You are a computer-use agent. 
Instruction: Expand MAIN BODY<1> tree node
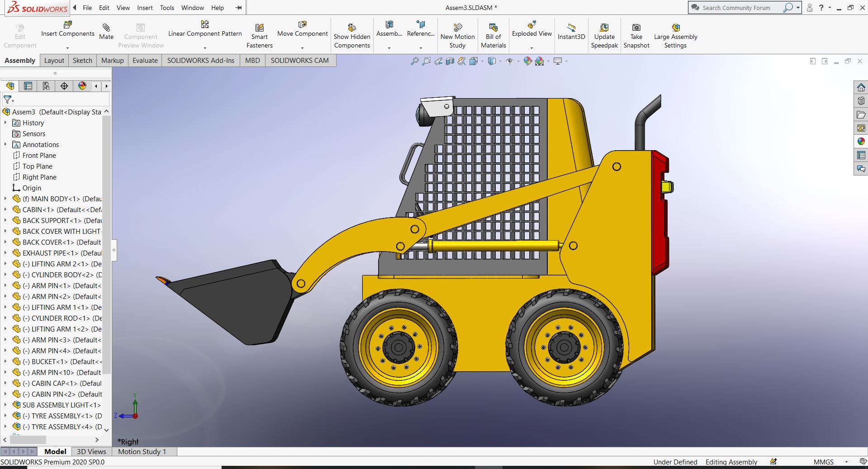point(5,199)
